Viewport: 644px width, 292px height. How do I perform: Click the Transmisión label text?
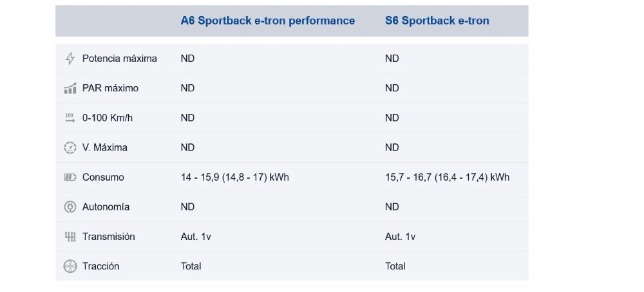tap(108, 237)
